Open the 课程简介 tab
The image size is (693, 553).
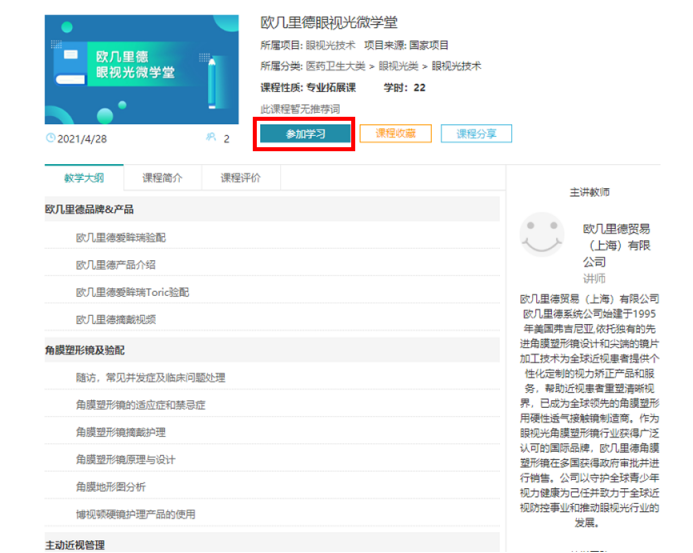click(x=162, y=178)
